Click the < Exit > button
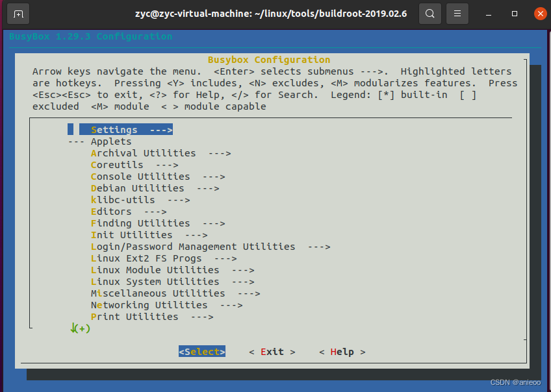This screenshot has height=392, width=551. tap(272, 352)
